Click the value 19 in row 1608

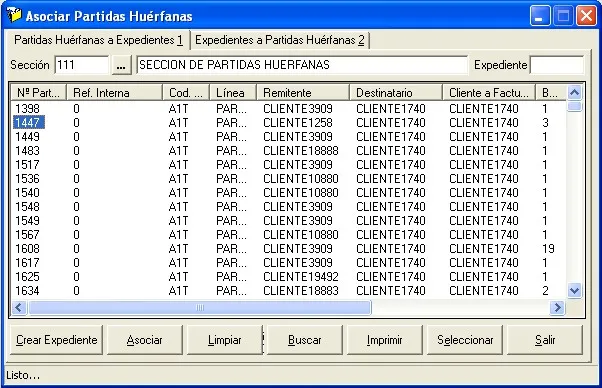click(548, 249)
